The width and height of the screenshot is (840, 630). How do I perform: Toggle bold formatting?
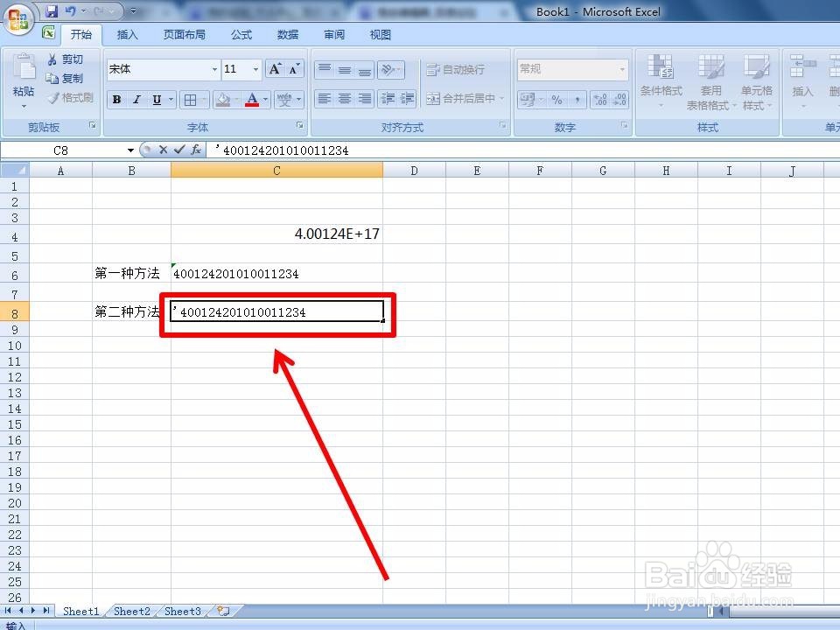pos(116,100)
